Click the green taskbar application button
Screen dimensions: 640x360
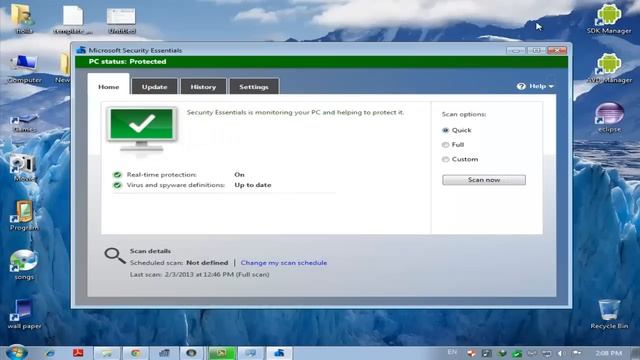(222, 353)
